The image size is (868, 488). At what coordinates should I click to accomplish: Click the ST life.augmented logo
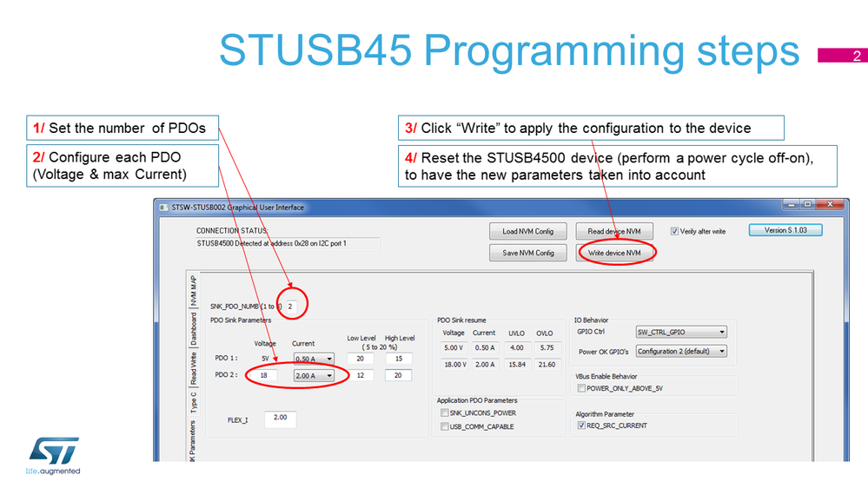53,456
